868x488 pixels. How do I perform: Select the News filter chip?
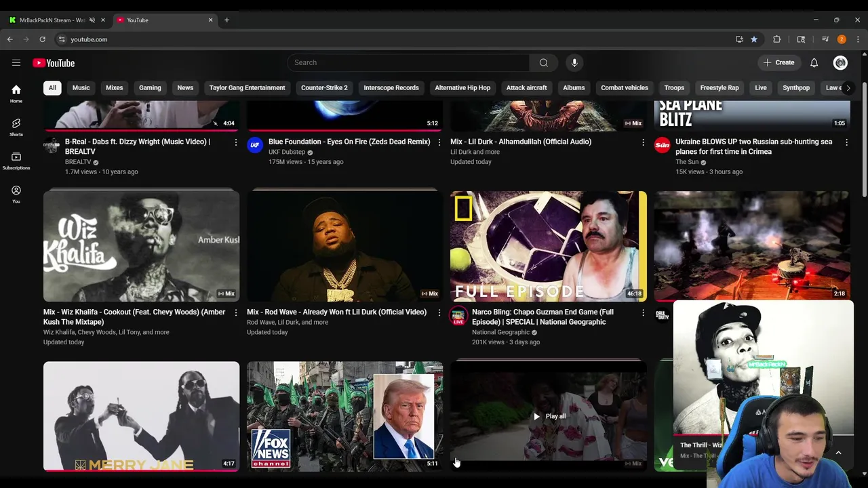click(185, 87)
